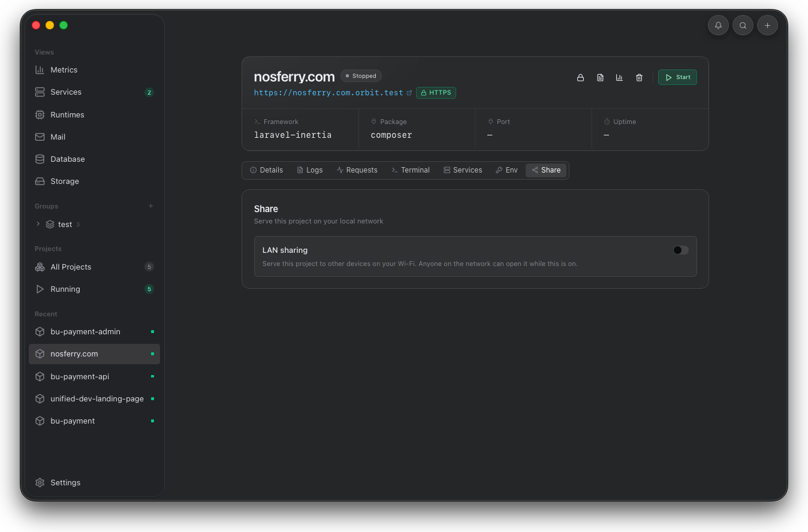Click the external link icon beside URL
808x532 pixels.
tap(409, 93)
